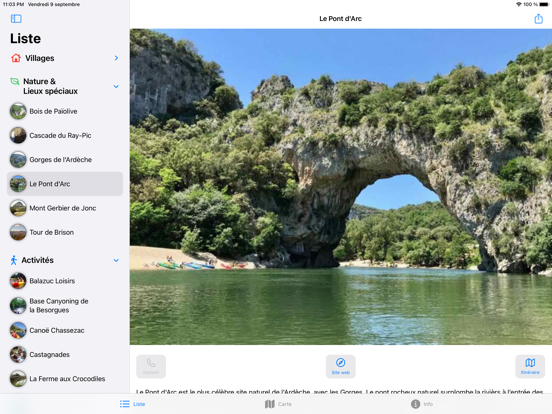Click the red Villages house icon

coord(16,58)
